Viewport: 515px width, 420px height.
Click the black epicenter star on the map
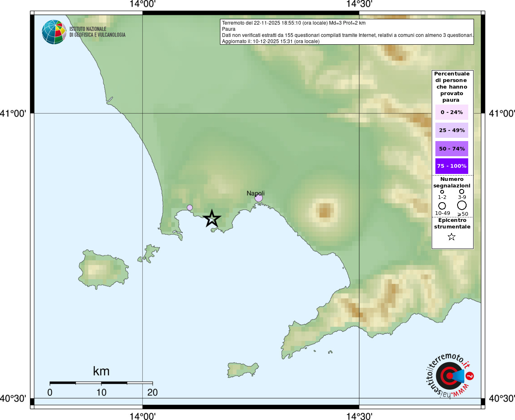click(212, 218)
